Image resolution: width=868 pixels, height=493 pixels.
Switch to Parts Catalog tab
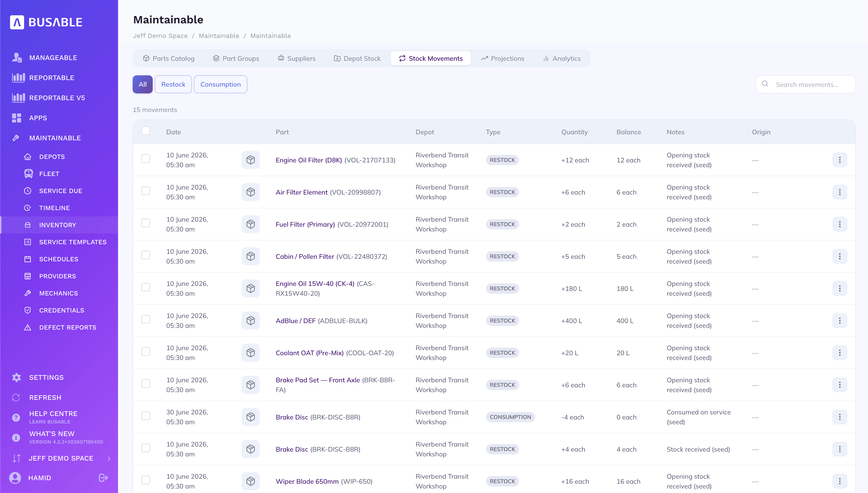click(x=168, y=58)
